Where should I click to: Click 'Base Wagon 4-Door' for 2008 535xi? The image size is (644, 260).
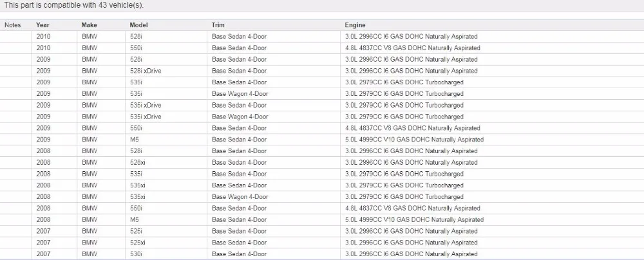(240, 197)
